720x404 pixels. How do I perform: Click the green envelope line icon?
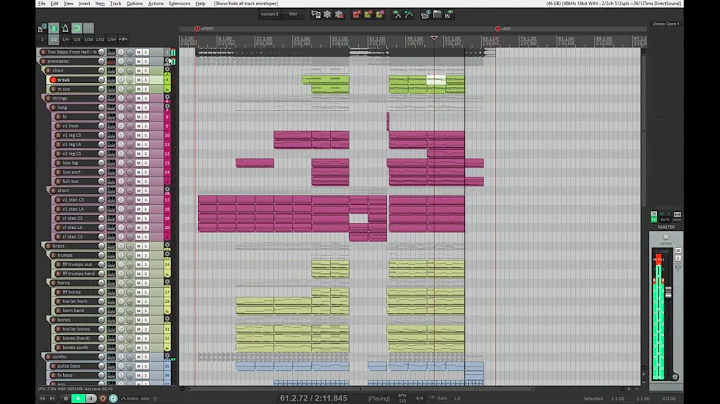408,14
